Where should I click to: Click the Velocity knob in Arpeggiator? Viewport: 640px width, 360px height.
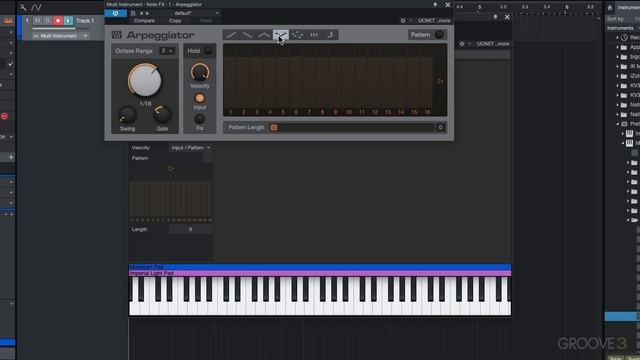click(200, 72)
